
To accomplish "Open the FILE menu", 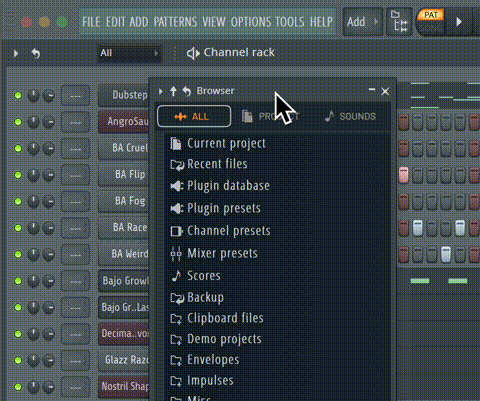I will [x=91, y=22].
